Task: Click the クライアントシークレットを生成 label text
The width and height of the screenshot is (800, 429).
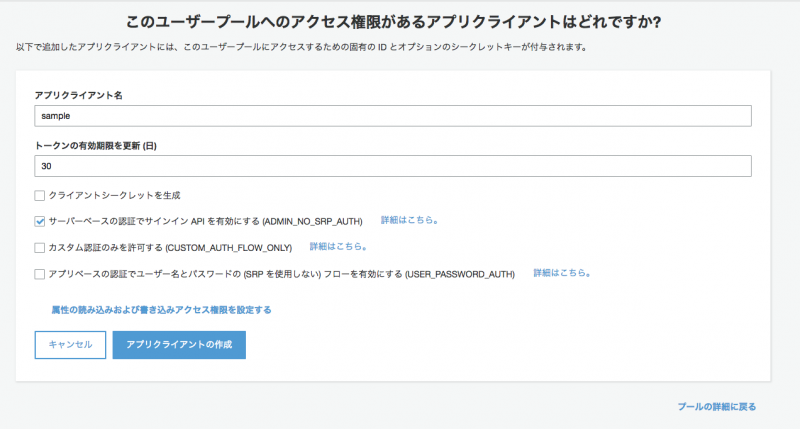Action: coord(114,195)
